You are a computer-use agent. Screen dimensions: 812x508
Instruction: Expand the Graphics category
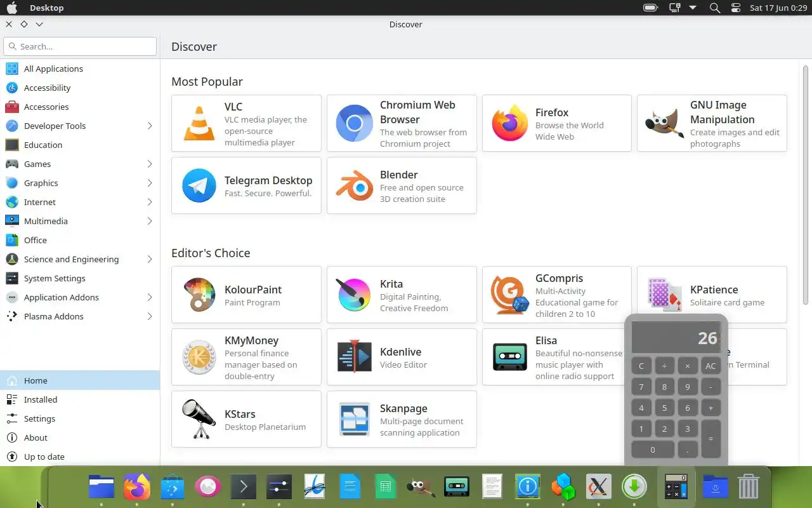click(x=150, y=183)
